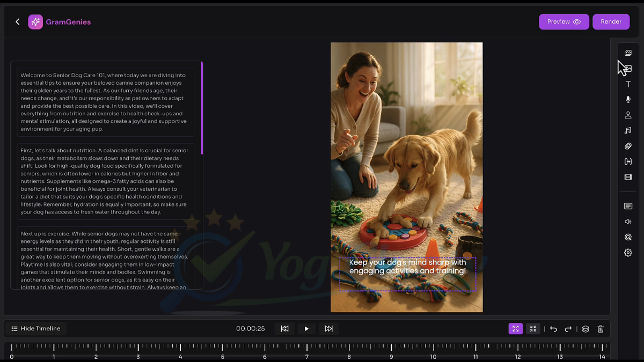The height and width of the screenshot is (362, 644).
Task: Open the microphone voiceover tool
Action: (x=628, y=100)
